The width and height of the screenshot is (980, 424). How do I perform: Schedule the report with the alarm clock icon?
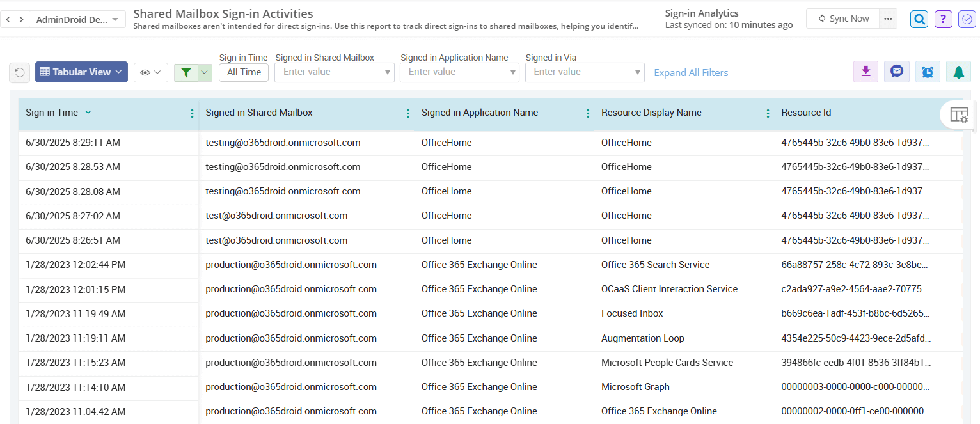point(927,72)
